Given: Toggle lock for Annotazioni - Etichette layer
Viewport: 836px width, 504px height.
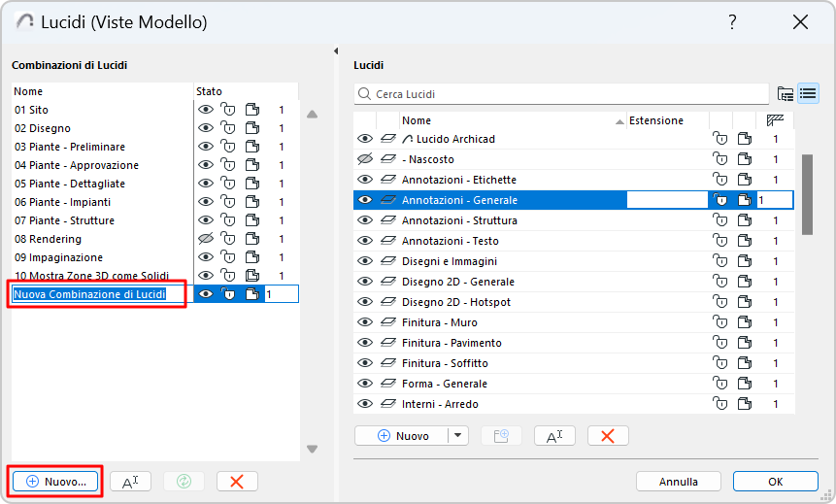Looking at the screenshot, I should 720,180.
